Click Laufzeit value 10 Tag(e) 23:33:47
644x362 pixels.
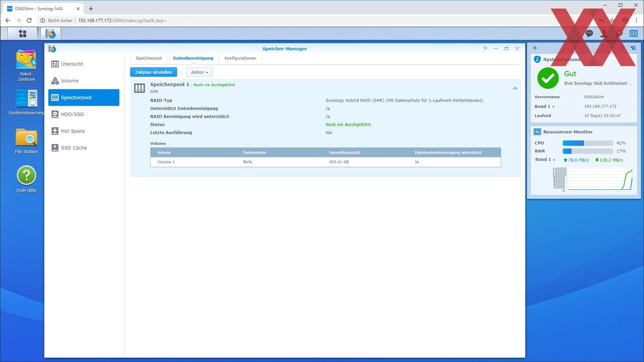[602, 115]
